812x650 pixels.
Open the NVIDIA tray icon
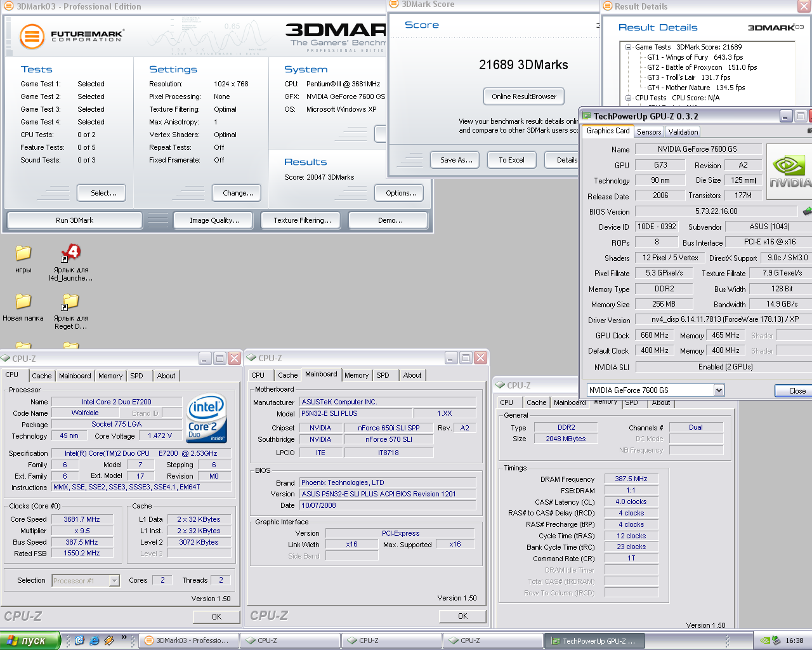765,640
